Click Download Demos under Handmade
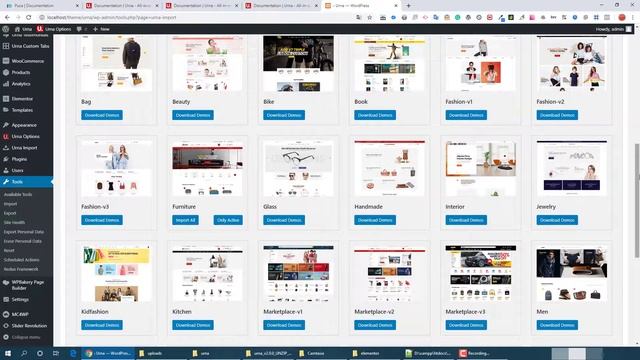The width and height of the screenshot is (640, 360). click(375, 220)
